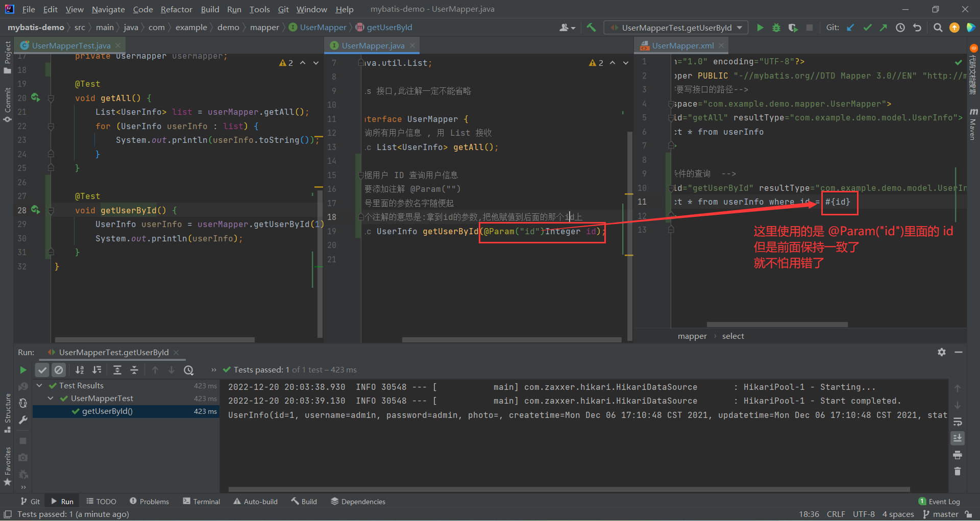Collapse the Test Results tree node
The width and height of the screenshot is (980, 521).
tap(39, 386)
